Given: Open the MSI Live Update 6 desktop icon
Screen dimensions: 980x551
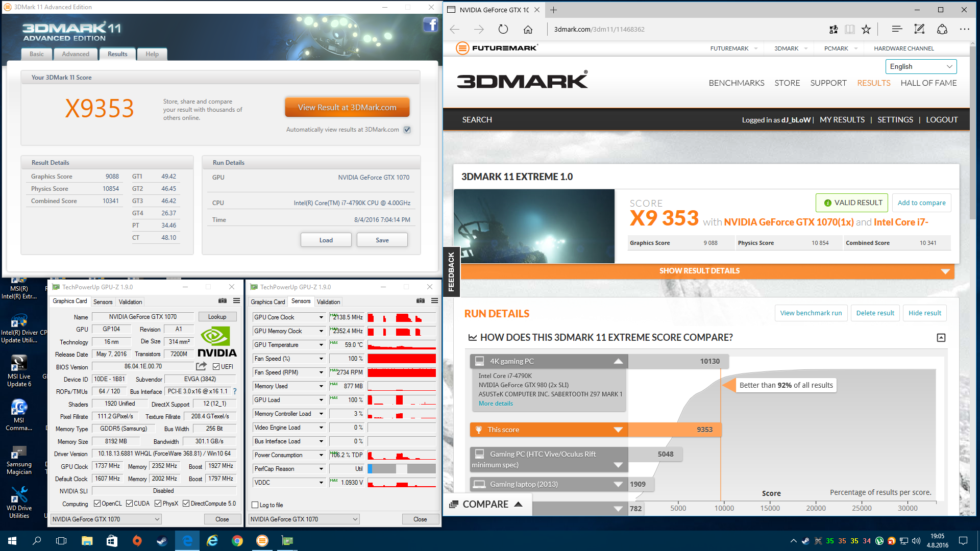Looking at the screenshot, I should point(19,371).
